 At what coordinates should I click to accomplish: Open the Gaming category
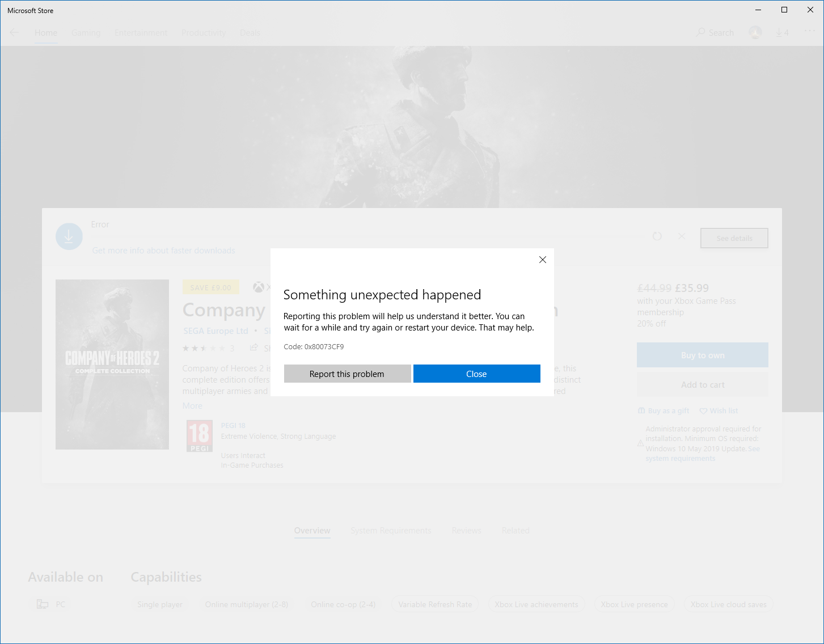(x=86, y=32)
